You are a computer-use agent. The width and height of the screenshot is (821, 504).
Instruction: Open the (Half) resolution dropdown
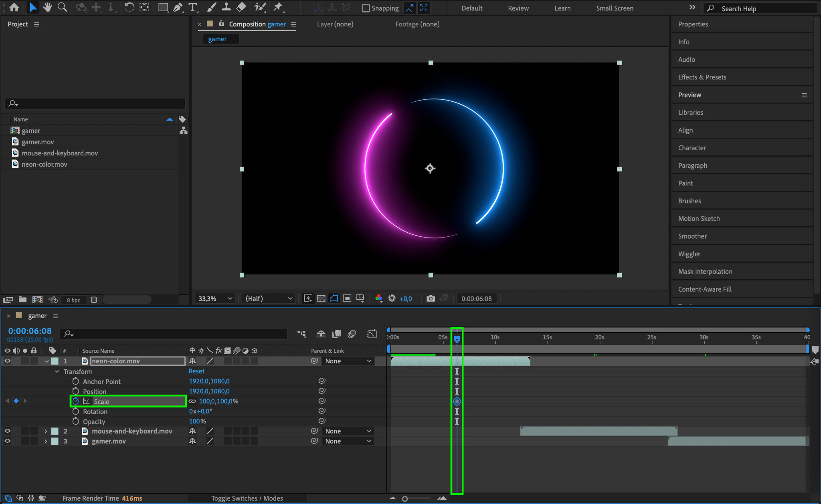point(269,298)
